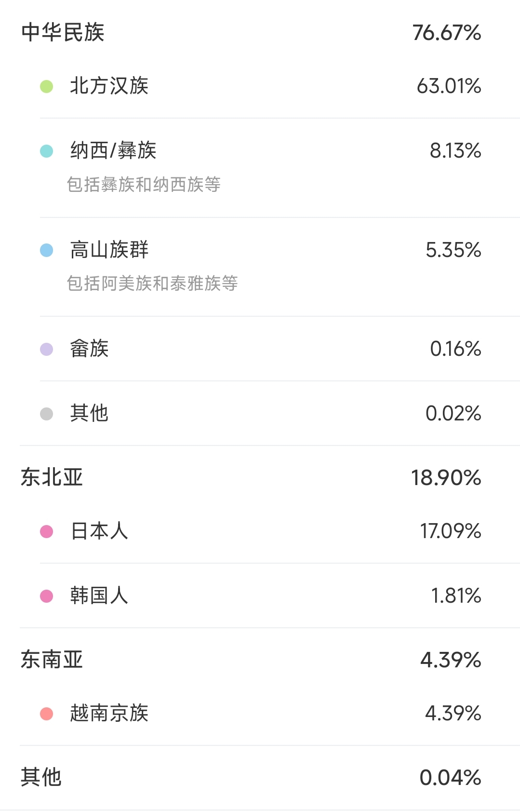The height and width of the screenshot is (812, 520).
Task: Select the pink dot beside 日本人
Action: (46, 532)
